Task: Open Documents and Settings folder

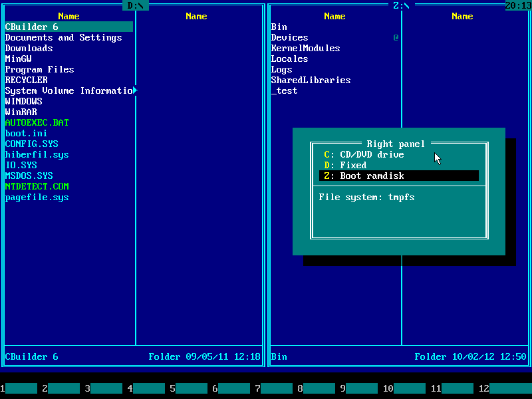Action: coord(63,37)
